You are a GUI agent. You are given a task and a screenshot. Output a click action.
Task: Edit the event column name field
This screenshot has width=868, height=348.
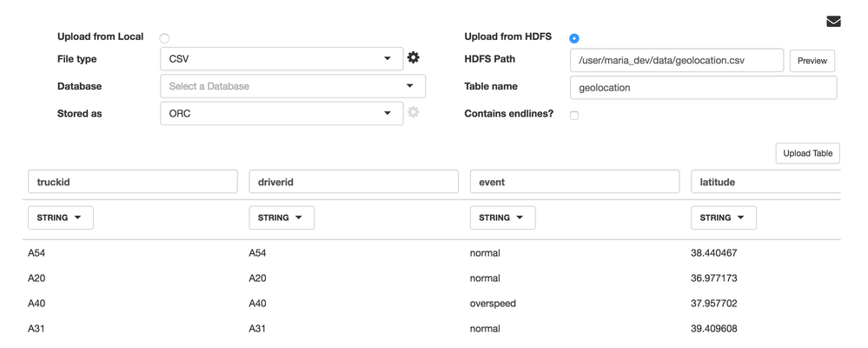click(574, 182)
